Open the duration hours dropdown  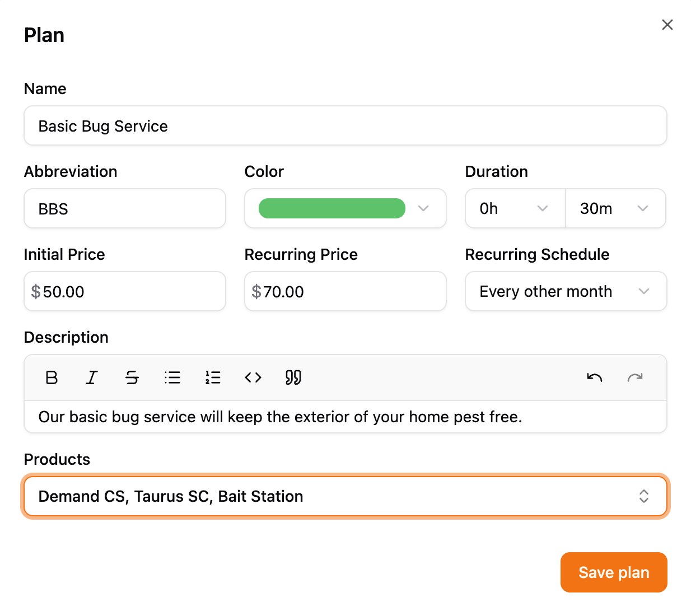[515, 208]
